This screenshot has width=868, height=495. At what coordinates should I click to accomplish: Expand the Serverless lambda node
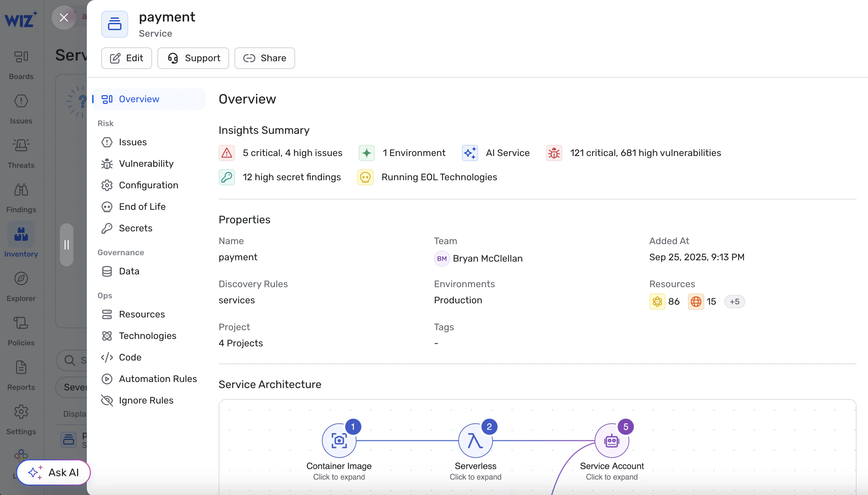pyautogui.click(x=475, y=441)
